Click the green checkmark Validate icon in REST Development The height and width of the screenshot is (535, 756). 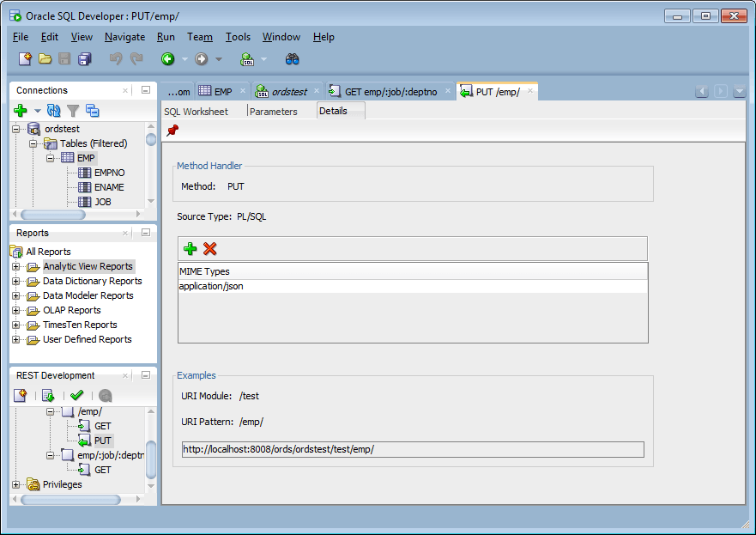(76, 396)
